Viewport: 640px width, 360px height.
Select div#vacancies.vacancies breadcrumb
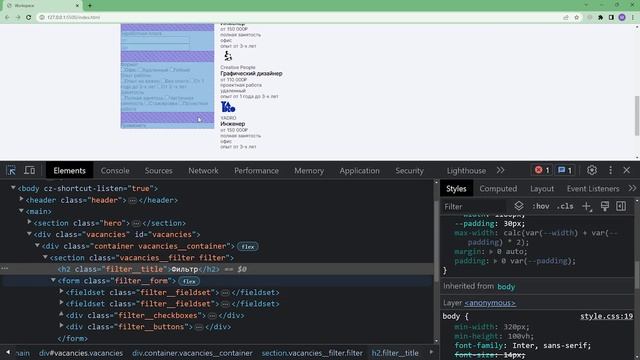point(81,353)
